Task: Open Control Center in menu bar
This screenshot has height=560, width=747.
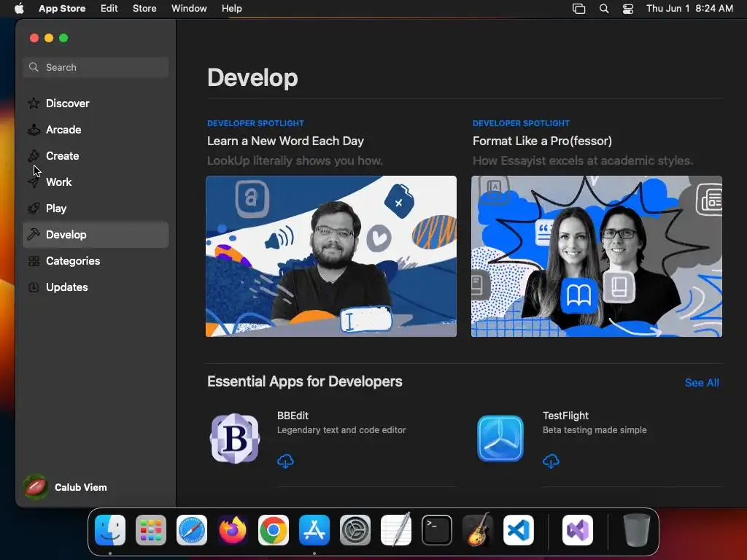Action: 628,9
